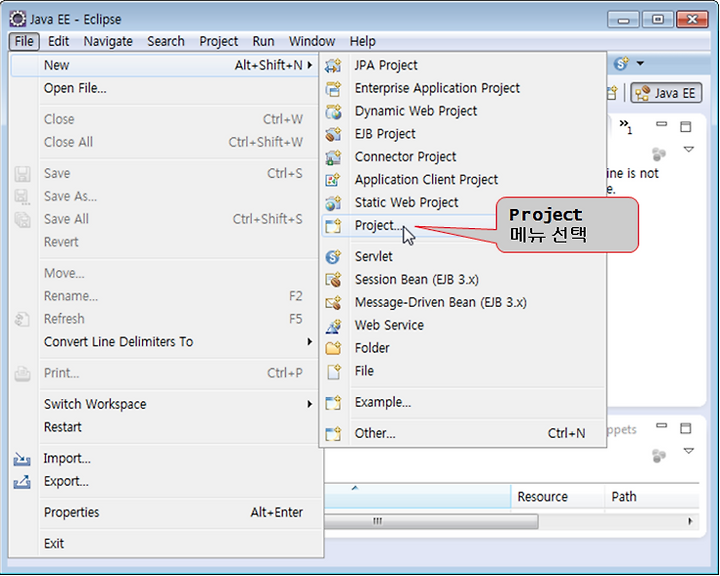Click the Import icon in File menu
The width and height of the screenshot is (720, 576).
(x=22, y=459)
